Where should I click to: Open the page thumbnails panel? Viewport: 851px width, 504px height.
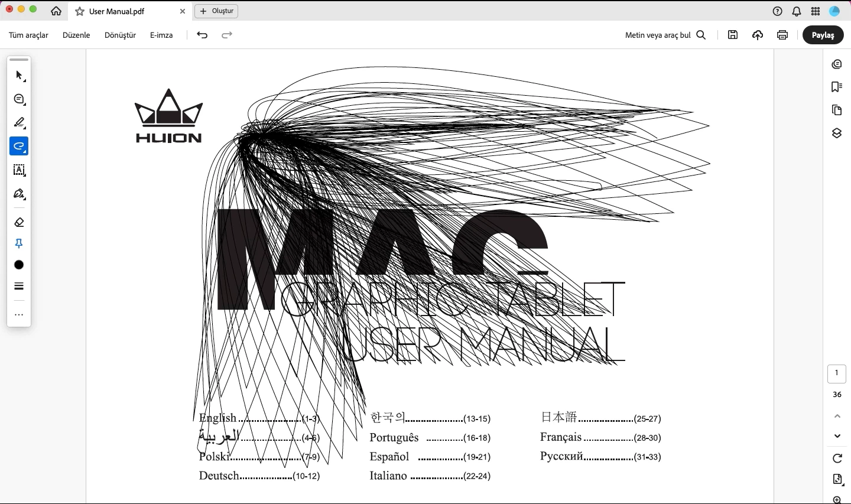(837, 110)
